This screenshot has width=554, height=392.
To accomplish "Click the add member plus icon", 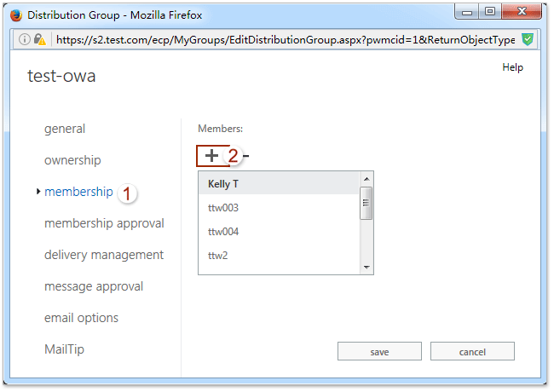I will coord(211,156).
